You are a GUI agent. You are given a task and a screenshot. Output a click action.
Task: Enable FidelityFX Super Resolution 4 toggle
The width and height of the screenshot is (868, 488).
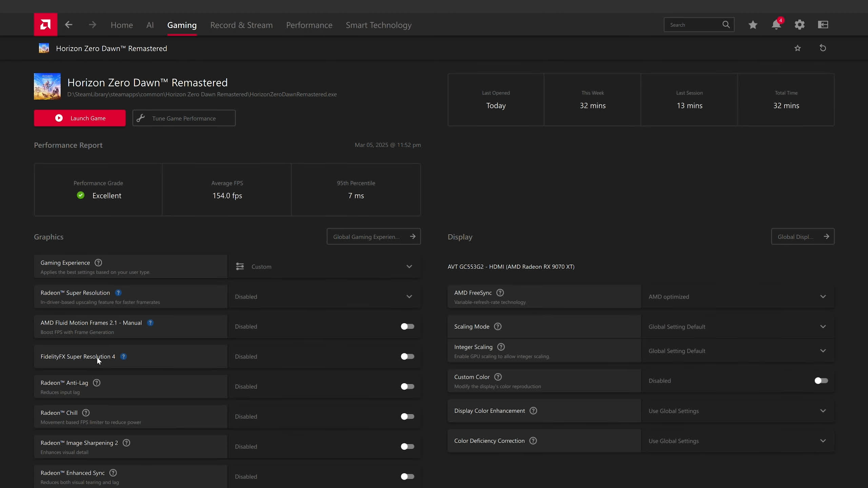pyautogui.click(x=407, y=356)
